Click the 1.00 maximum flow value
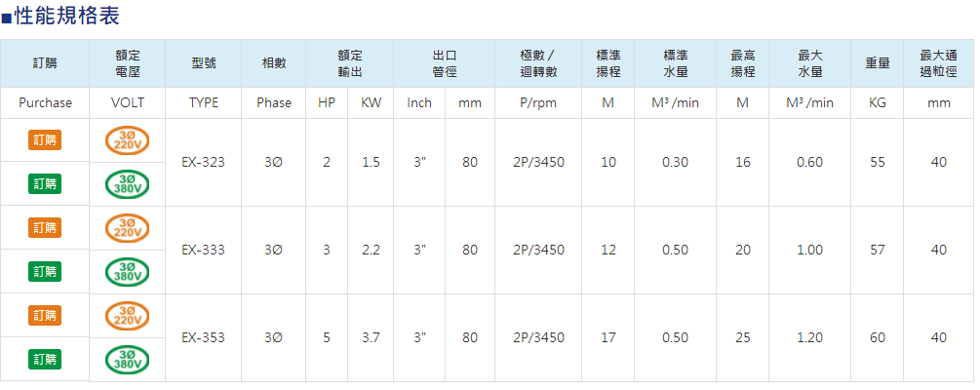Viewport: 980px width, 390px height. (809, 250)
